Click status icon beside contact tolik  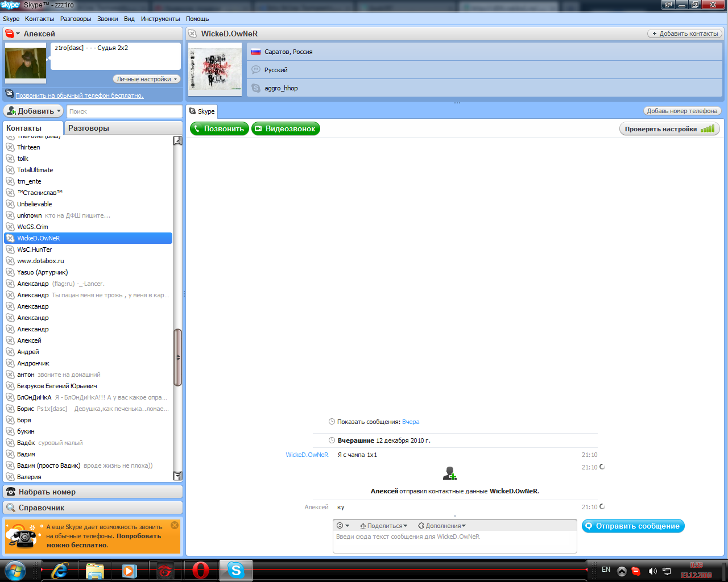click(x=10, y=159)
